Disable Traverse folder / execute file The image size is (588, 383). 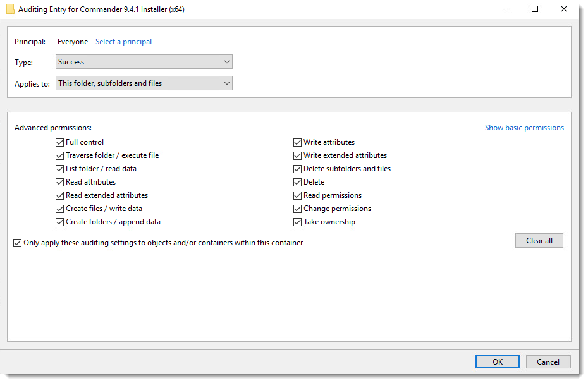59,155
